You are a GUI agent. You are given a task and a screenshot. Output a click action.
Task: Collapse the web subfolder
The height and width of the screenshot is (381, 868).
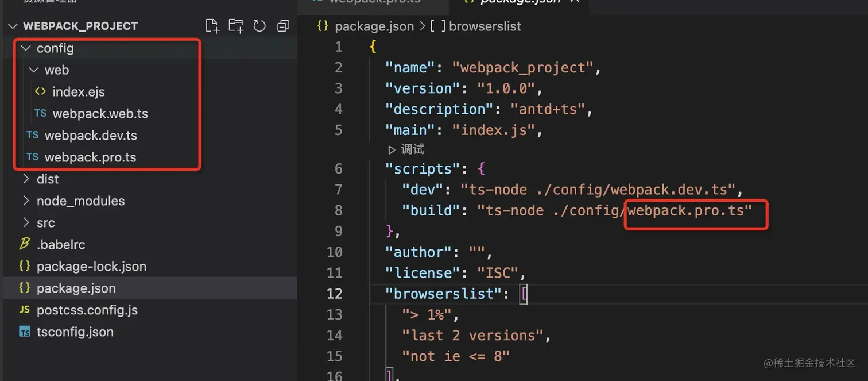(x=33, y=70)
